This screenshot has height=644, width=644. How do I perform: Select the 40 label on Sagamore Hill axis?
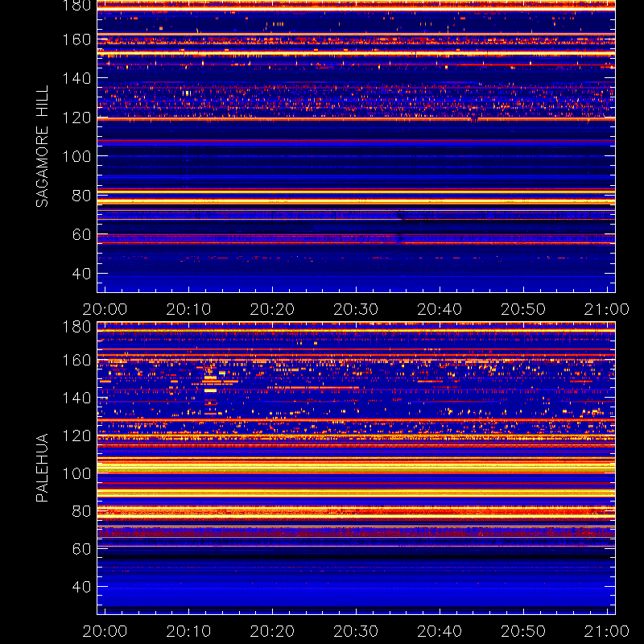click(x=81, y=274)
